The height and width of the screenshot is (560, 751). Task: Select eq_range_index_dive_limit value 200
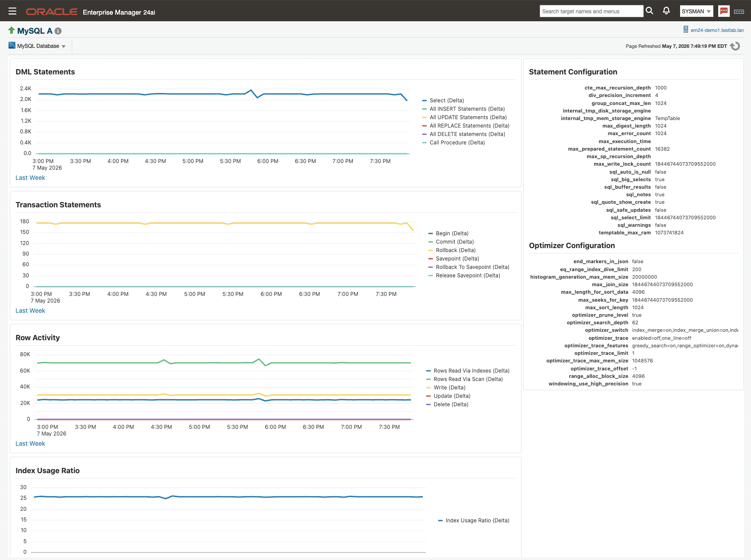click(x=637, y=269)
